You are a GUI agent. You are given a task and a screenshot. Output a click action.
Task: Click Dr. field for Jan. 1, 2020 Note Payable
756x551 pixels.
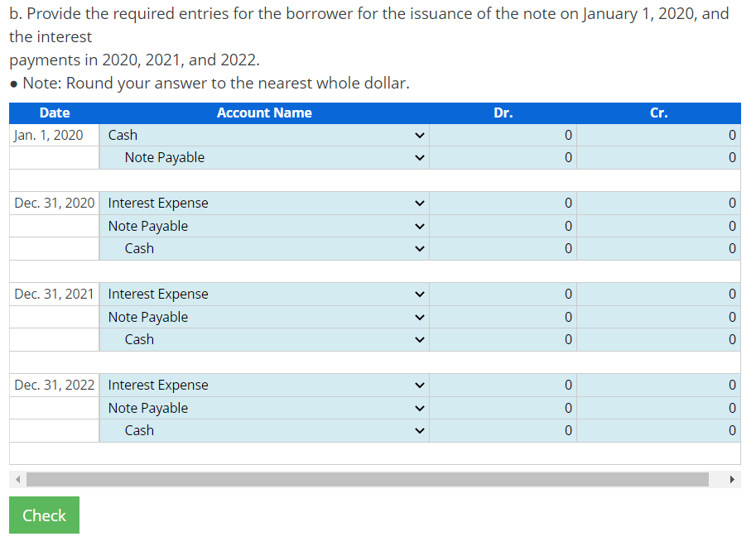coord(503,158)
